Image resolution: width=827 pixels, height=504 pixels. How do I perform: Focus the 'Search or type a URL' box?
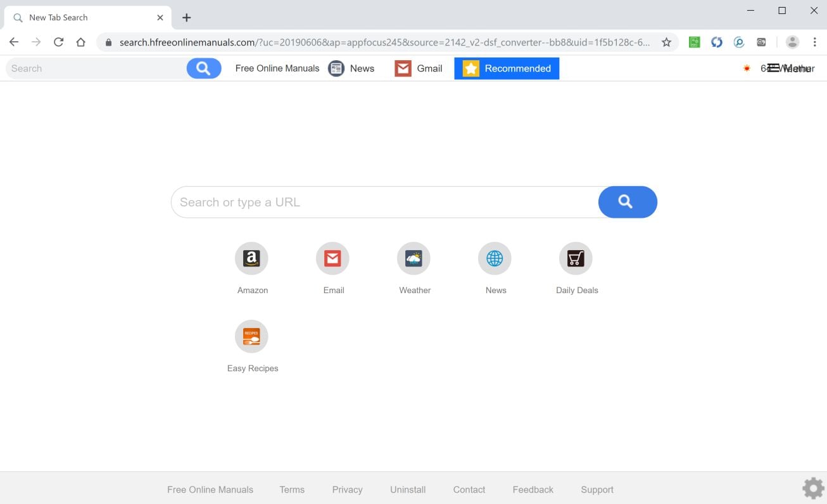(385, 202)
